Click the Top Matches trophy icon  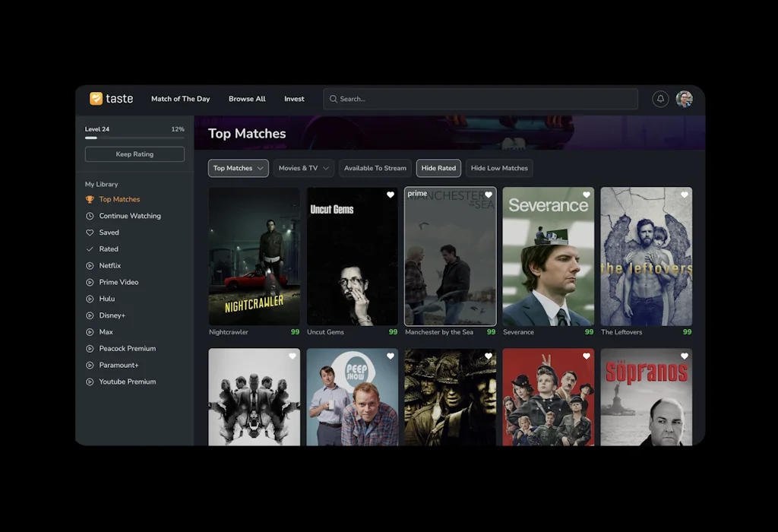pyautogui.click(x=90, y=199)
